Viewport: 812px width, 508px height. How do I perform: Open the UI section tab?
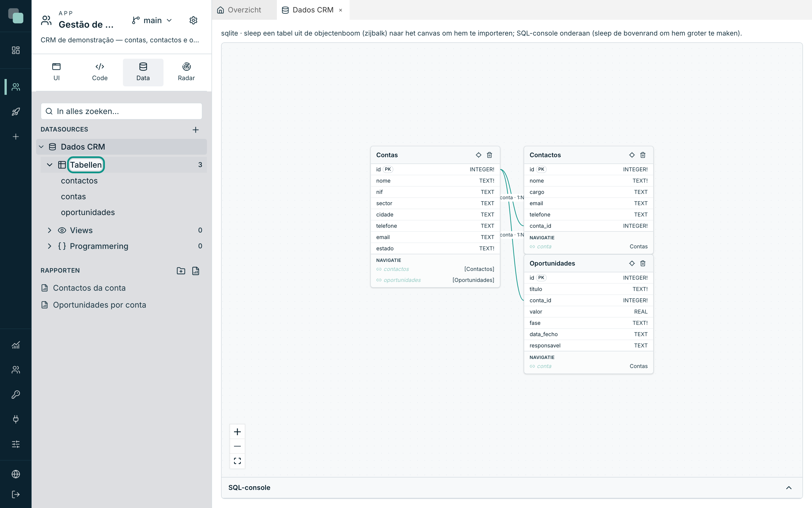(x=56, y=72)
